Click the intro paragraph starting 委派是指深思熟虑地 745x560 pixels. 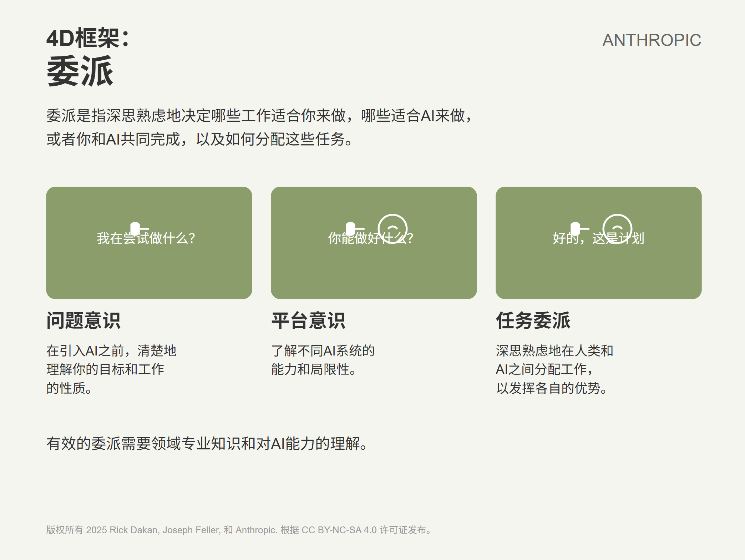(260, 127)
